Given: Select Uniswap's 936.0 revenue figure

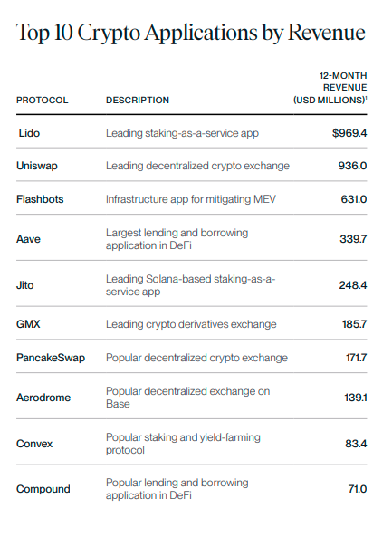Looking at the screenshot, I should click(352, 166).
